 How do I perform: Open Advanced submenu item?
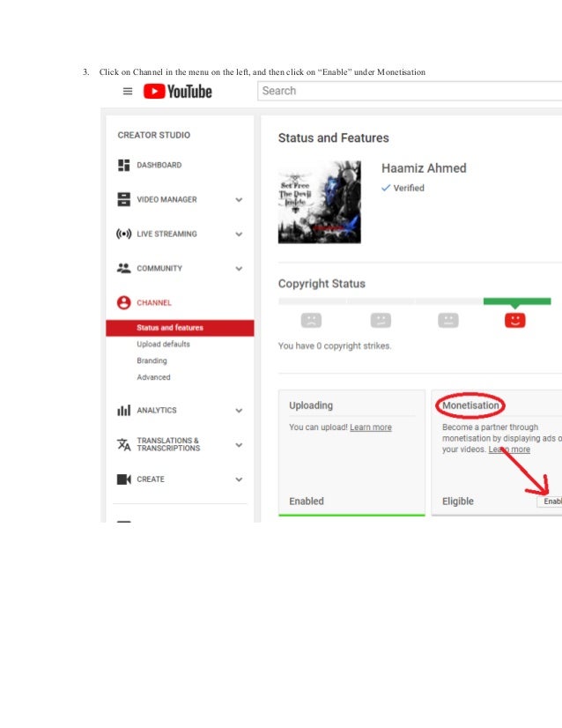click(153, 377)
